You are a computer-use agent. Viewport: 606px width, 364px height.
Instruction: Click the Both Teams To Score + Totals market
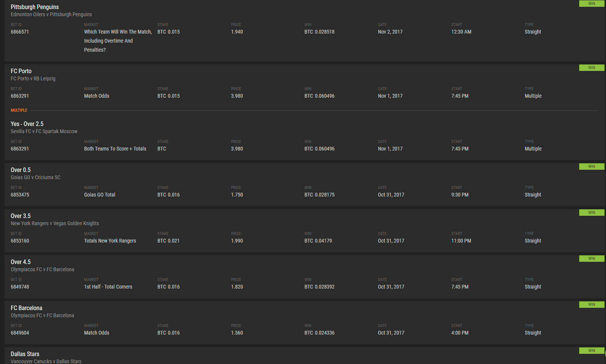115,149
